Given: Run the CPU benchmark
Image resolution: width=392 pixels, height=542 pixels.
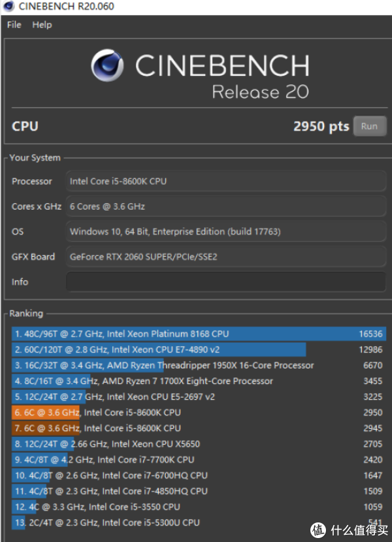Looking at the screenshot, I should click(x=370, y=126).
